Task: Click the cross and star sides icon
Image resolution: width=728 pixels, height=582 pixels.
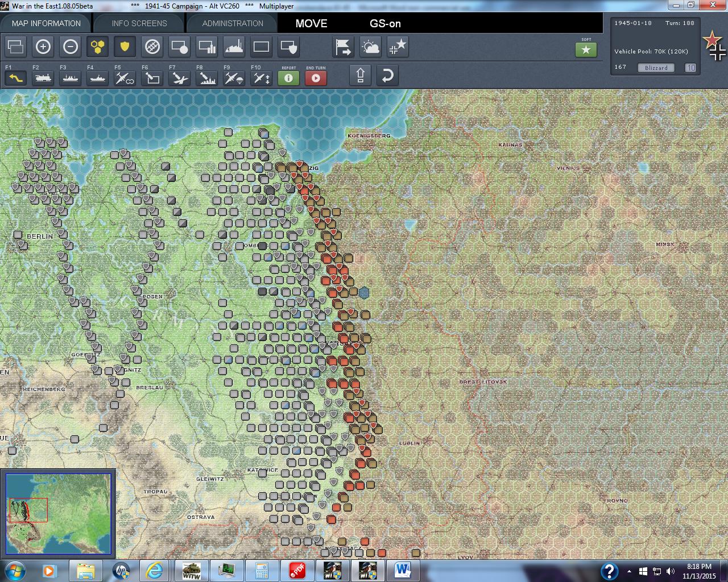Action: 398,47
